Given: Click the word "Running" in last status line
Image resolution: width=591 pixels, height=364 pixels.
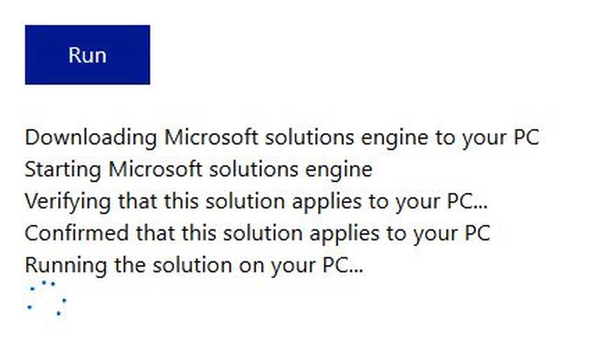Looking at the screenshot, I should (x=66, y=265).
